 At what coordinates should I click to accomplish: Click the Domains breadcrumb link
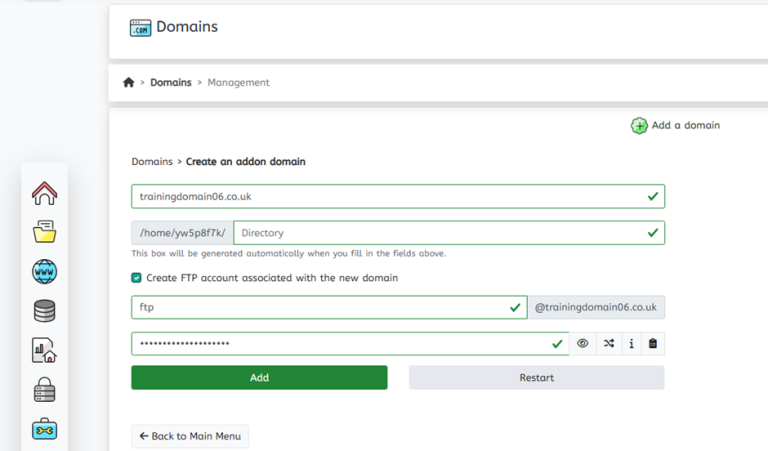(171, 82)
